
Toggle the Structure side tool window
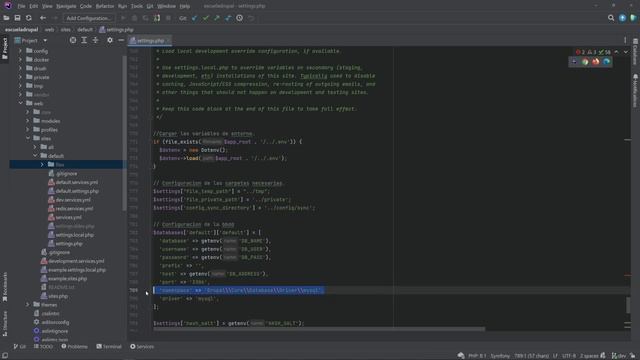(5, 323)
